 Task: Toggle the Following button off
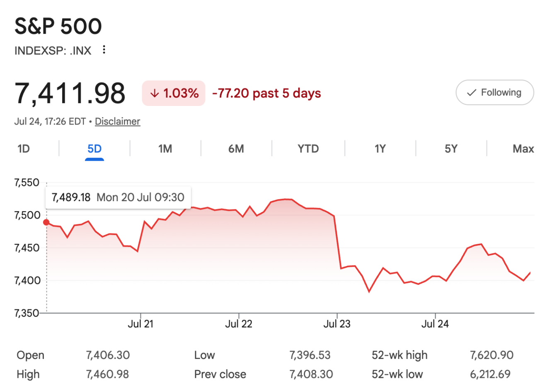[495, 92]
